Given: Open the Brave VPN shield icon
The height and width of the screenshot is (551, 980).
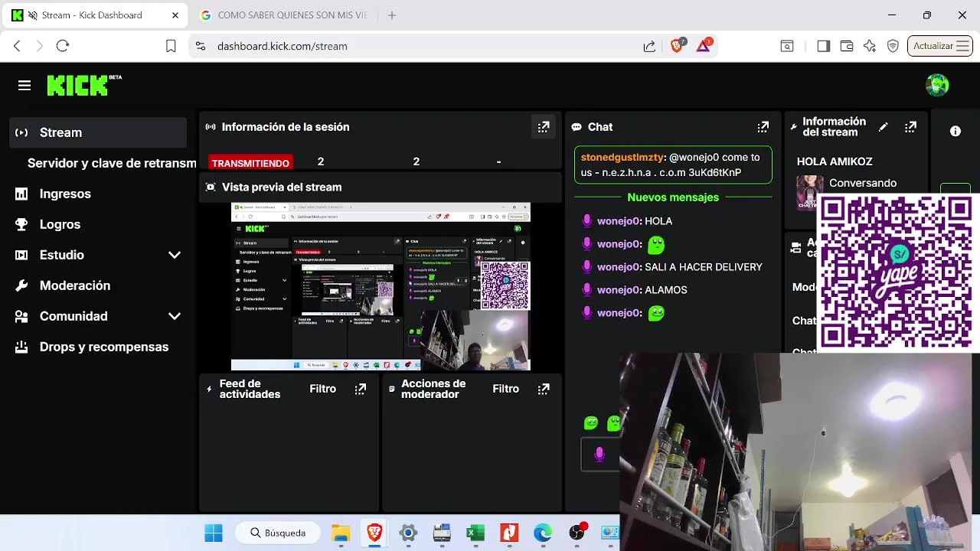Looking at the screenshot, I should point(893,46).
